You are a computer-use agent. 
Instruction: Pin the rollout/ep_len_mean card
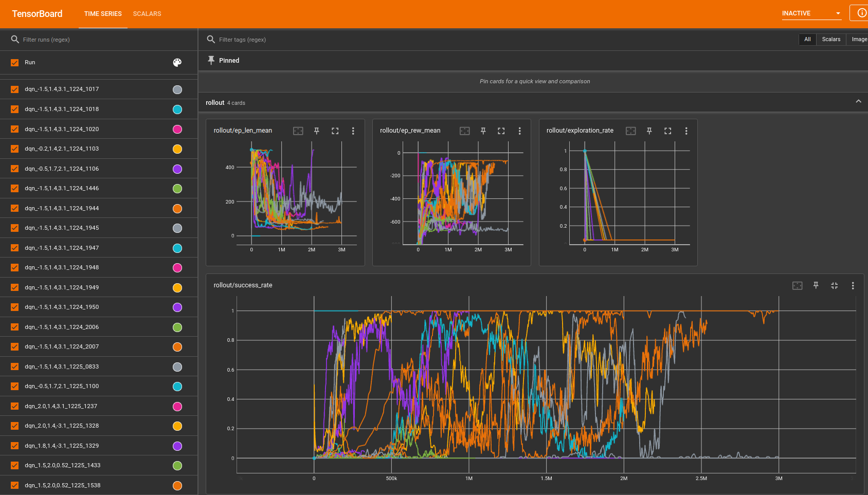317,131
